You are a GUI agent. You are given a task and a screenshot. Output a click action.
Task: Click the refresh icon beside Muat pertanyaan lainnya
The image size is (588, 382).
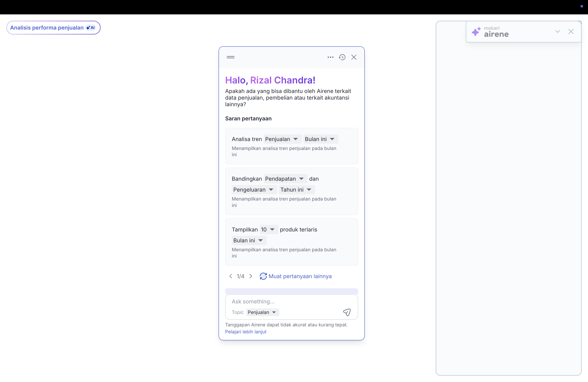(263, 276)
